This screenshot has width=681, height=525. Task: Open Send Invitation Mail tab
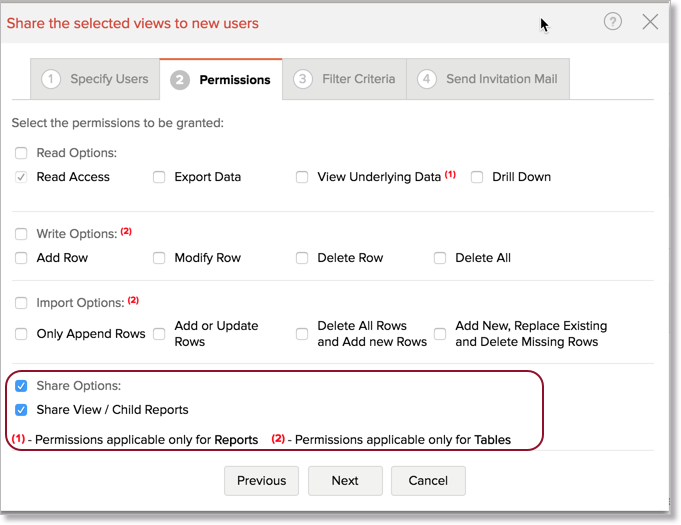click(x=488, y=79)
